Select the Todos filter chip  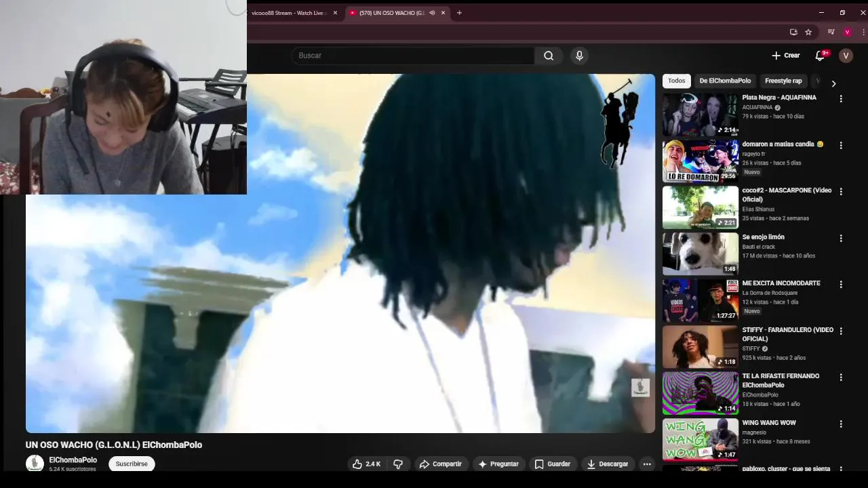(677, 81)
